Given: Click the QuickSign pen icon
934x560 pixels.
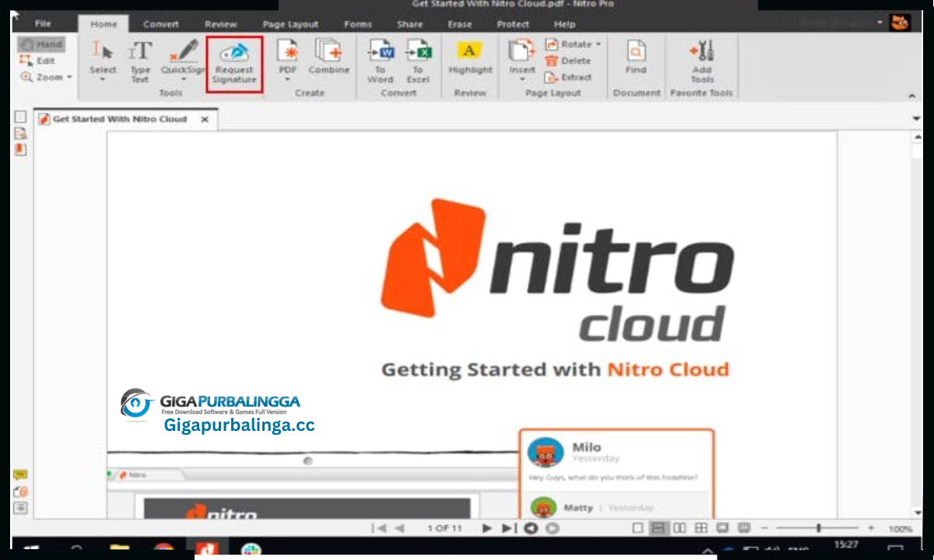Looking at the screenshot, I should [x=184, y=51].
